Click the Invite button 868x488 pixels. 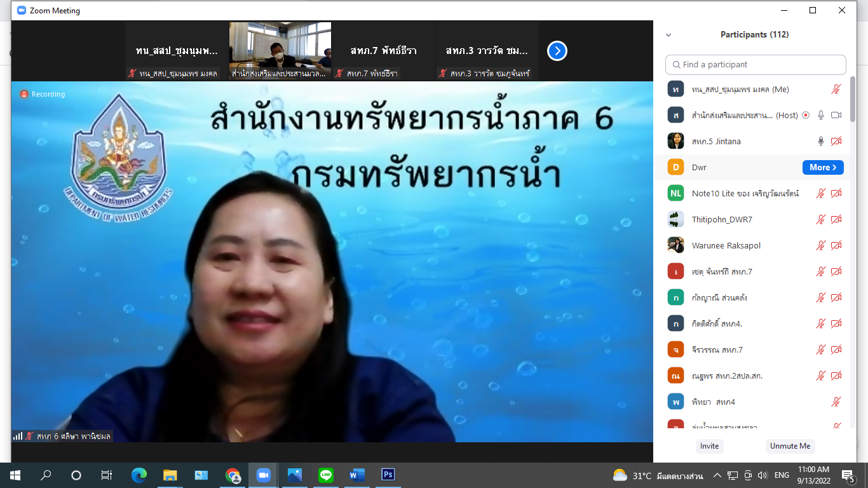click(709, 446)
